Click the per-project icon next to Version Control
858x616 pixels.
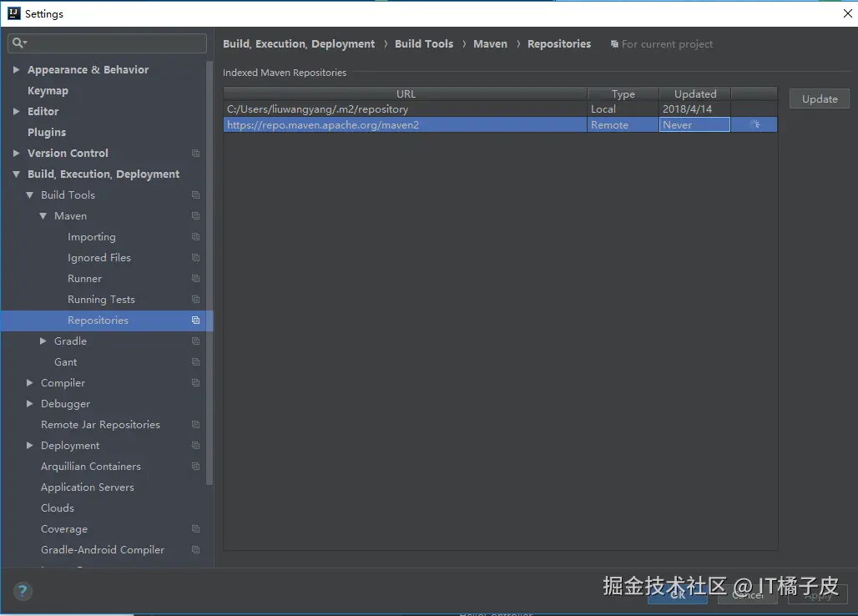pyautogui.click(x=196, y=154)
